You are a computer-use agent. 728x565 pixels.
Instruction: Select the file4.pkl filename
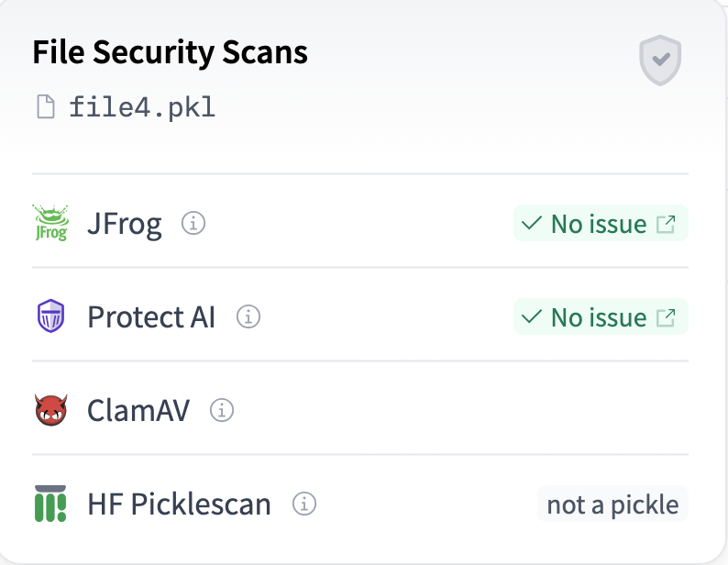pos(142,107)
